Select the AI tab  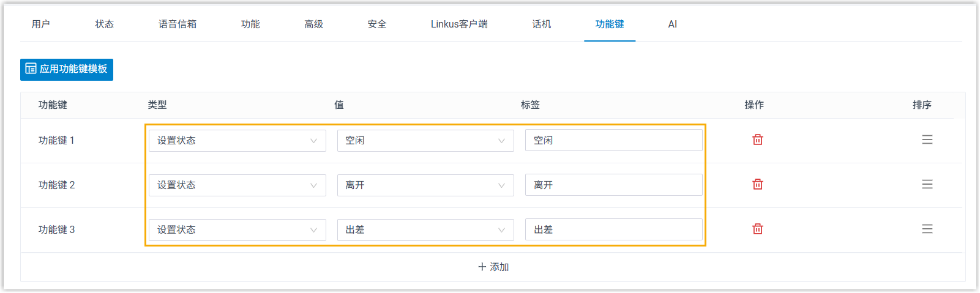[x=672, y=24]
